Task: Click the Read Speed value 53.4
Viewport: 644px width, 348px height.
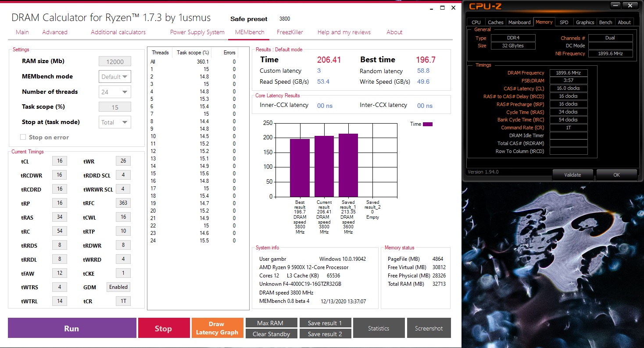Action: pos(323,82)
